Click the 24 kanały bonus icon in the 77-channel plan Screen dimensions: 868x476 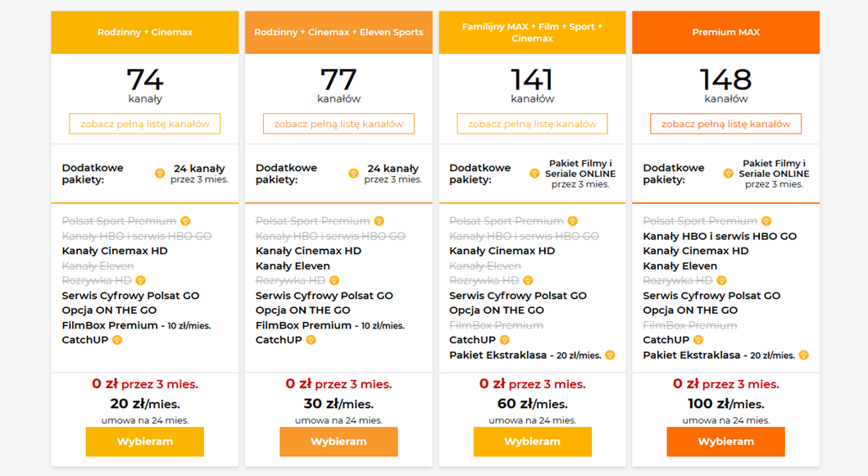(x=354, y=174)
